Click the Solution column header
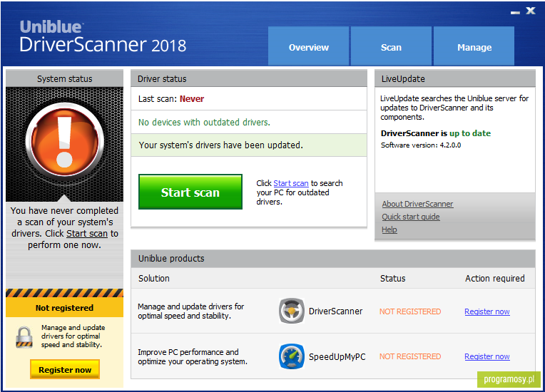 click(x=154, y=278)
